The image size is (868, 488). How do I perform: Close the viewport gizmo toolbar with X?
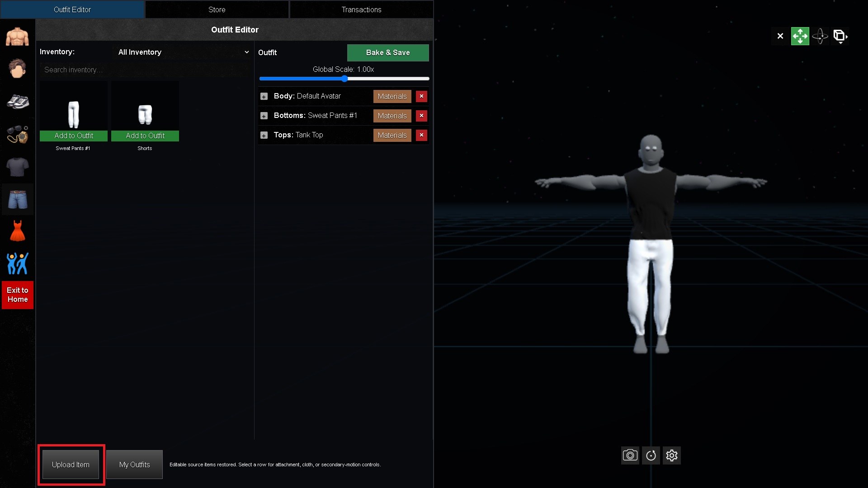780,36
